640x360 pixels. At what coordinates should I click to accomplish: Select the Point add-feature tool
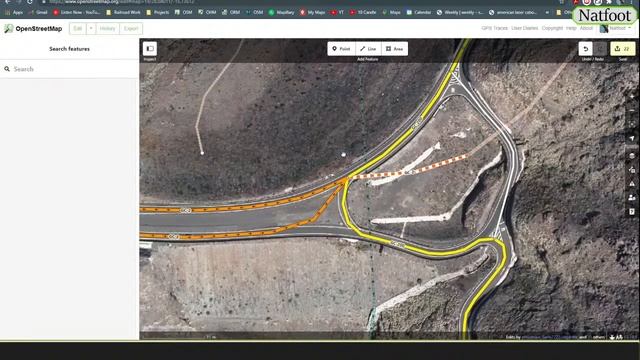pyautogui.click(x=341, y=49)
